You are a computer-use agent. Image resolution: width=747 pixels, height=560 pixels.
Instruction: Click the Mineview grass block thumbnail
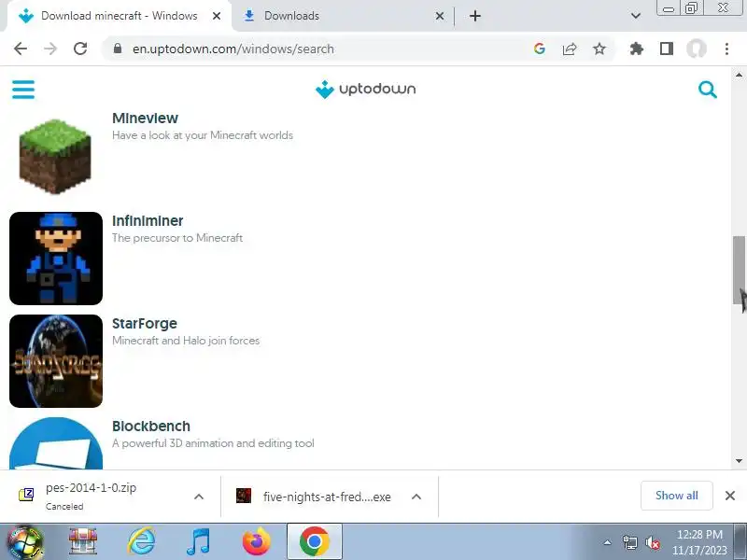(x=55, y=156)
